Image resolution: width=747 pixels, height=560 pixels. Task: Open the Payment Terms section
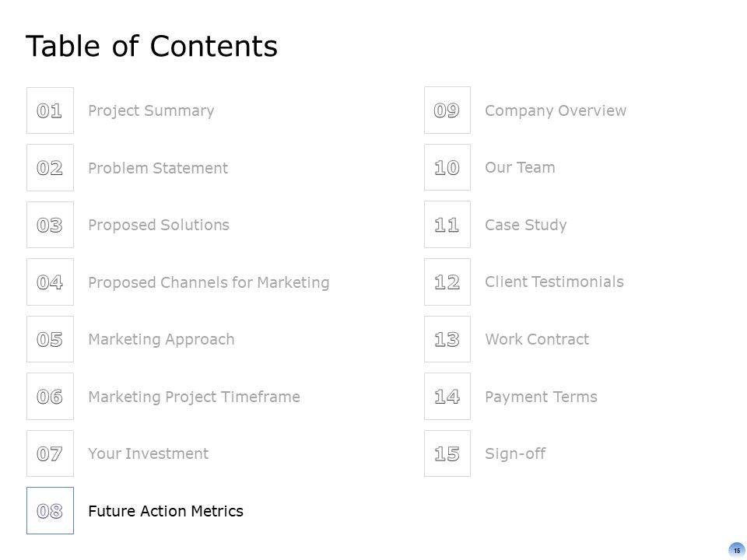(x=541, y=397)
